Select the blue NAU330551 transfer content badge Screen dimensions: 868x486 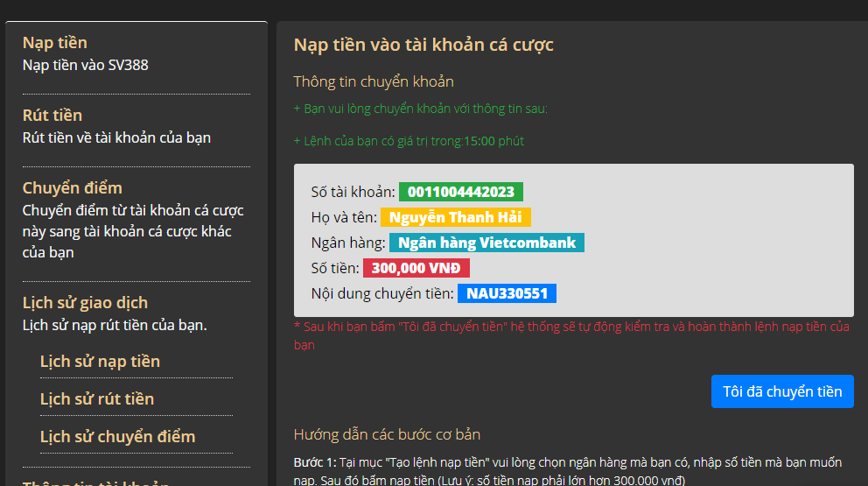tap(507, 293)
